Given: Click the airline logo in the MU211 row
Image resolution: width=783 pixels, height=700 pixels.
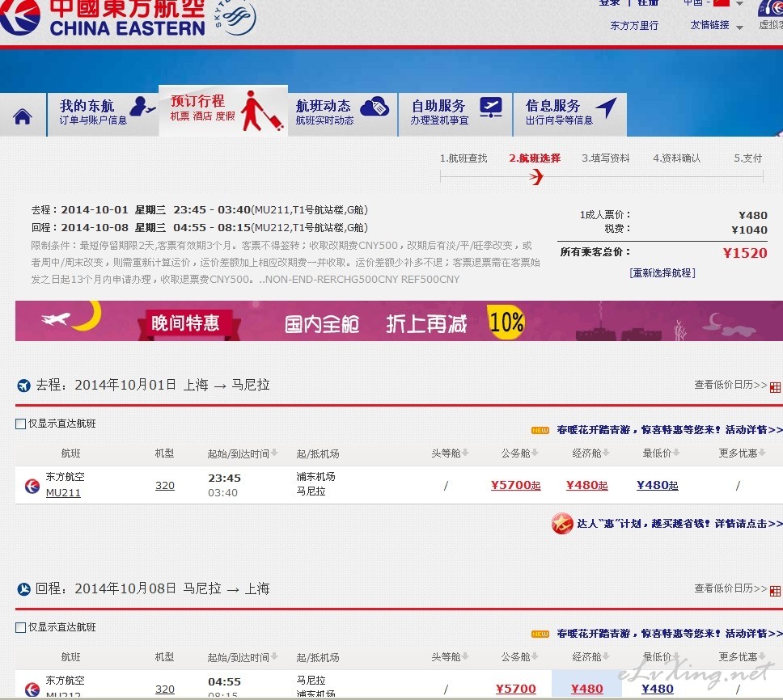Looking at the screenshot, I should click(x=32, y=486).
